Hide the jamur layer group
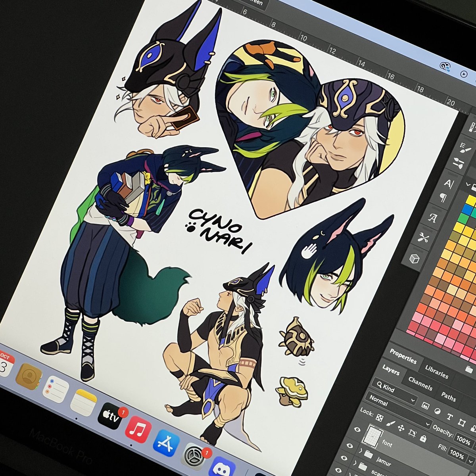This screenshot has width=476, height=476. click(349, 445)
